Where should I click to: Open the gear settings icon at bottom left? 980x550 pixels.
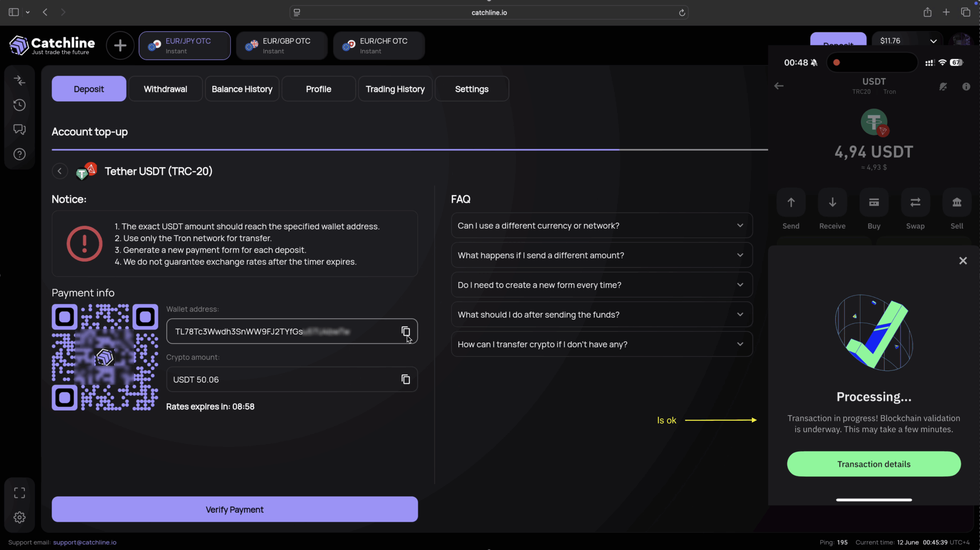point(20,517)
